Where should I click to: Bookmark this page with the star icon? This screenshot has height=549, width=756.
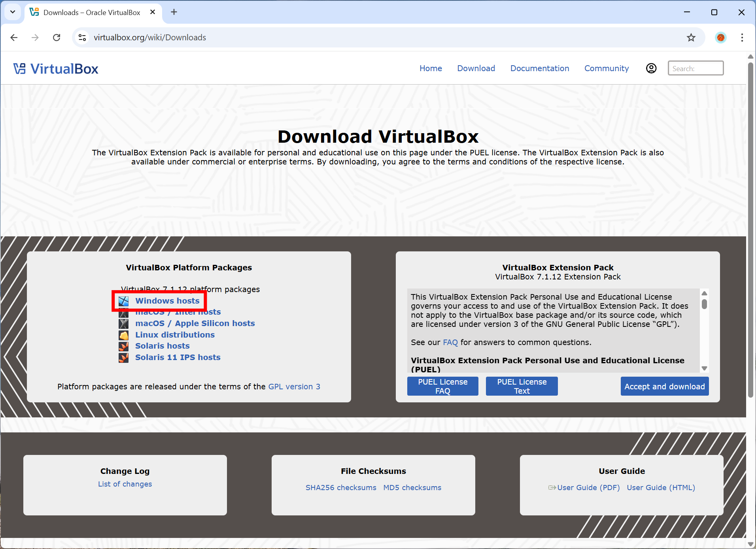pyautogui.click(x=691, y=38)
